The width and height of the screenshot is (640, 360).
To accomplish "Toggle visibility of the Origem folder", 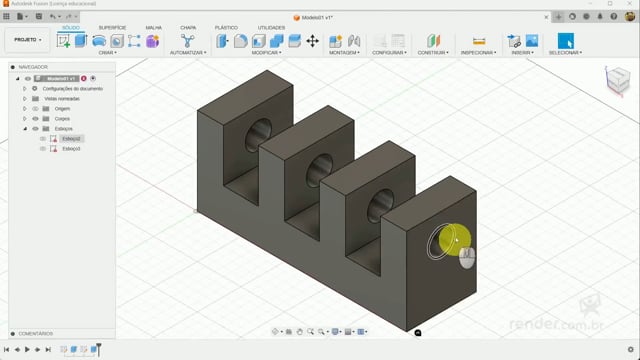I will click(x=36, y=109).
